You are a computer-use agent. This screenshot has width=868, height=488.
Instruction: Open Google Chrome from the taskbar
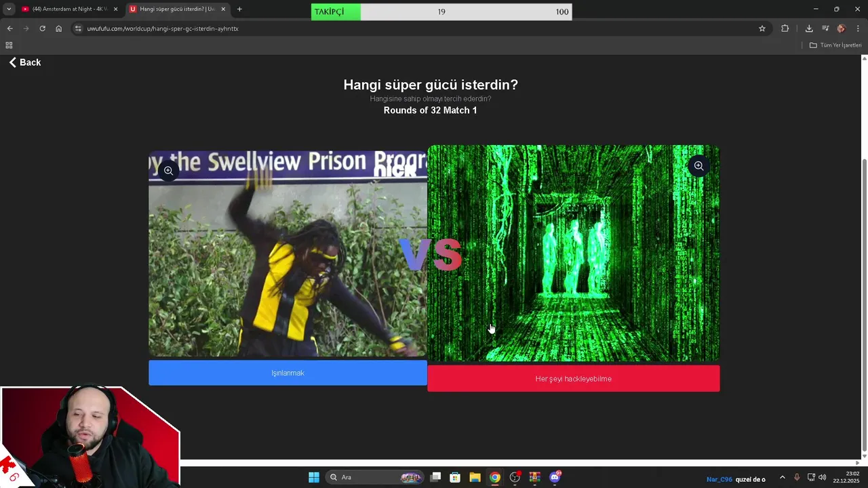click(495, 477)
